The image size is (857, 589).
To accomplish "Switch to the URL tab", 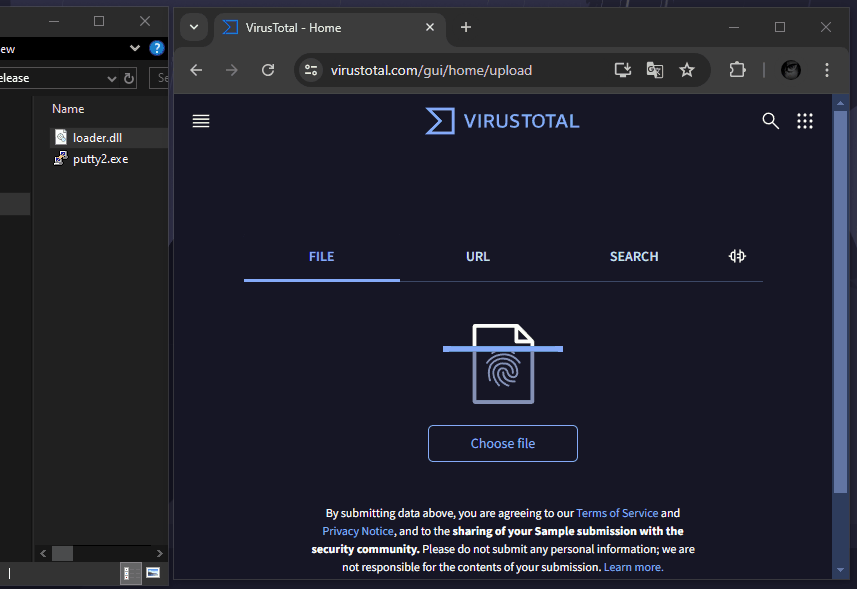I will [478, 257].
